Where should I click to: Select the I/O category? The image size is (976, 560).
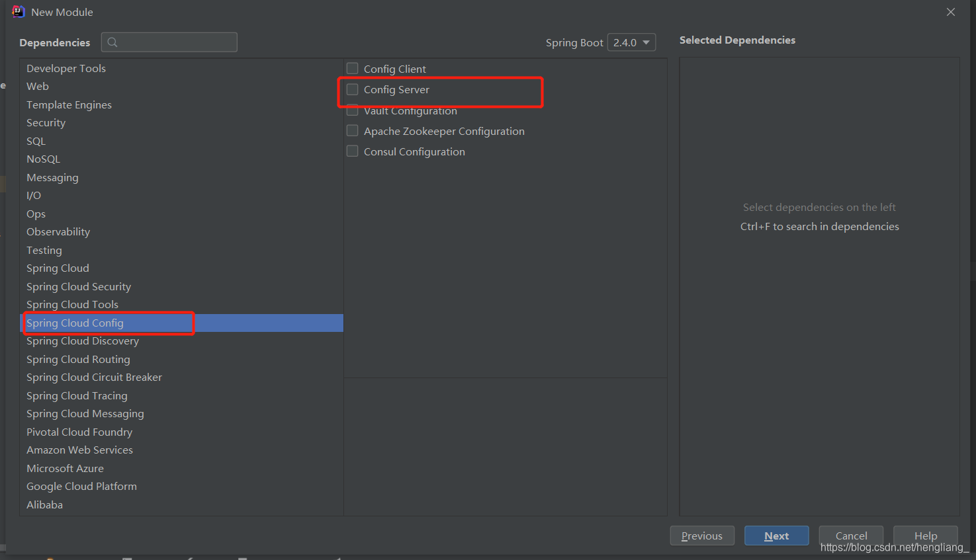click(x=181, y=195)
